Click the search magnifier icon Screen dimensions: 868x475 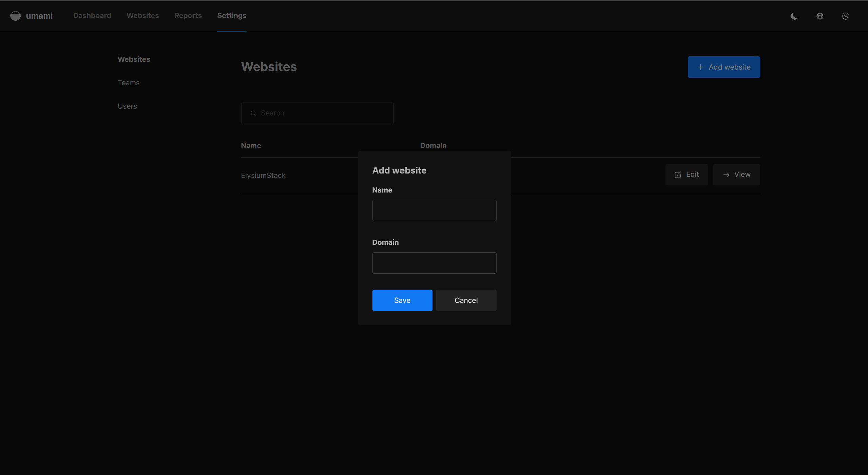click(x=253, y=113)
